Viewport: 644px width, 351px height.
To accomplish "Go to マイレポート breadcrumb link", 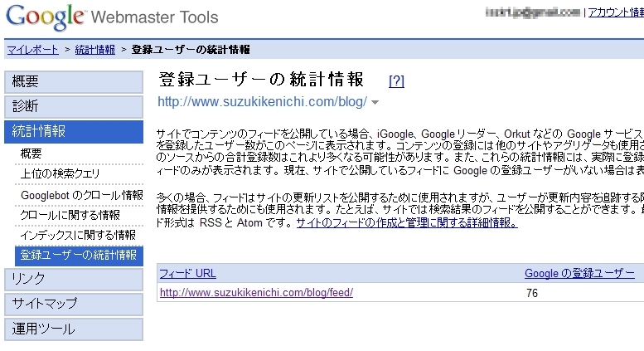I will (x=33, y=50).
